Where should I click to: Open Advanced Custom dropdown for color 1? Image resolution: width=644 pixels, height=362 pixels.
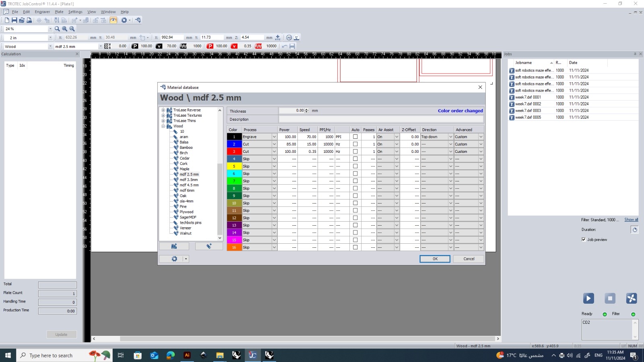point(481,137)
